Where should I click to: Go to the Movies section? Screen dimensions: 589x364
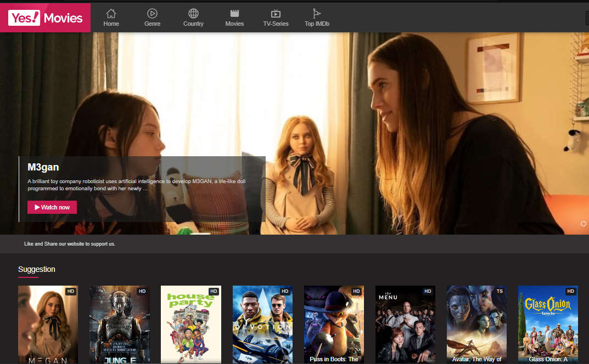234,18
